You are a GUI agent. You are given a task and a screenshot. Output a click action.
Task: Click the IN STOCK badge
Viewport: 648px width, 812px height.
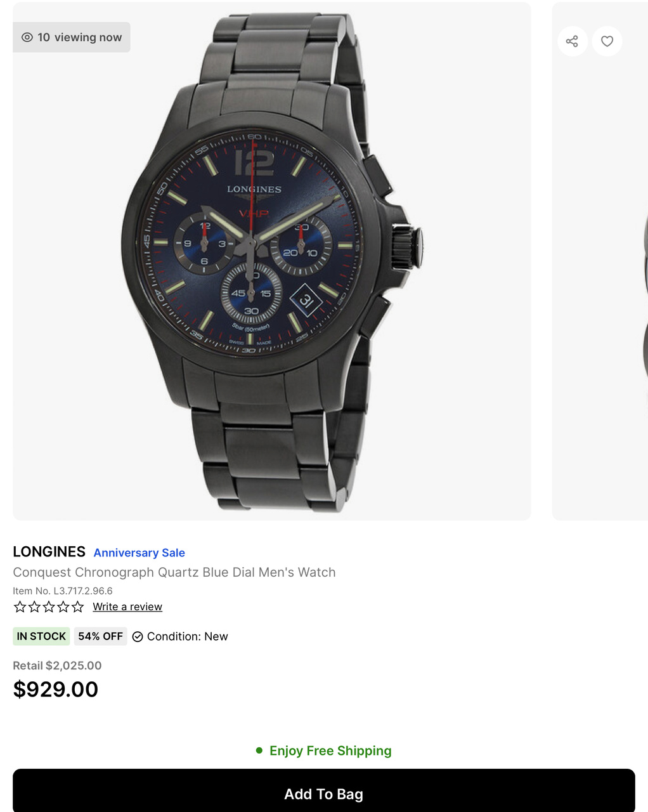(x=41, y=636)
